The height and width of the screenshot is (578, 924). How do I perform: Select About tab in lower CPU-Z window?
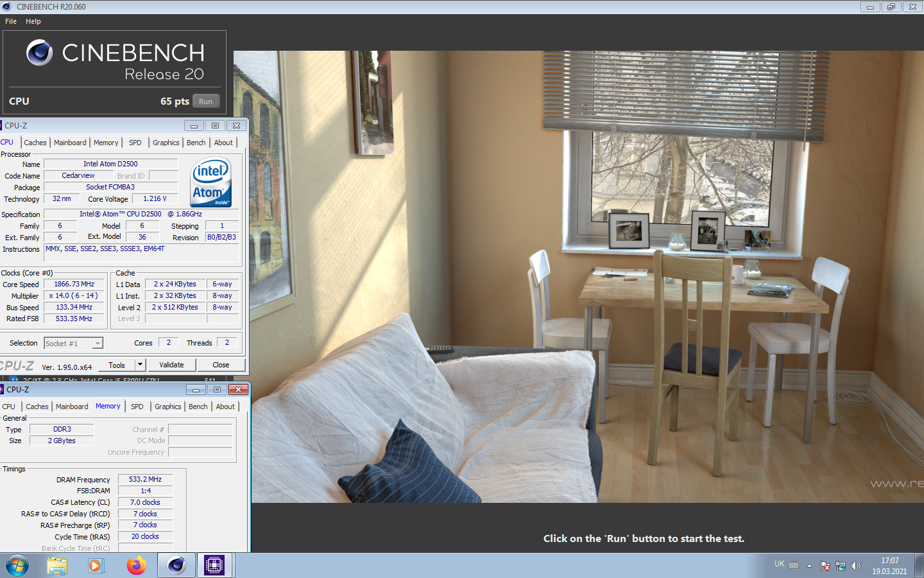point(225,407)
